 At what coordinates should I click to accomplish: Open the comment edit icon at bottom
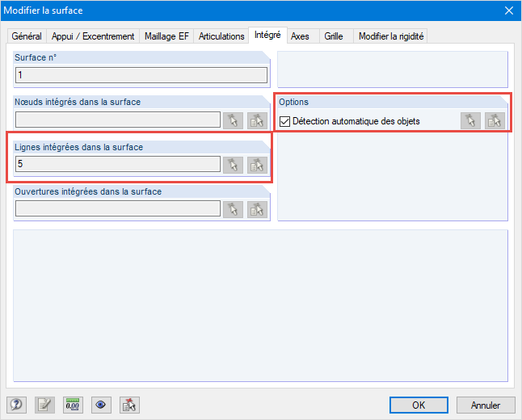tap(44, 405)
